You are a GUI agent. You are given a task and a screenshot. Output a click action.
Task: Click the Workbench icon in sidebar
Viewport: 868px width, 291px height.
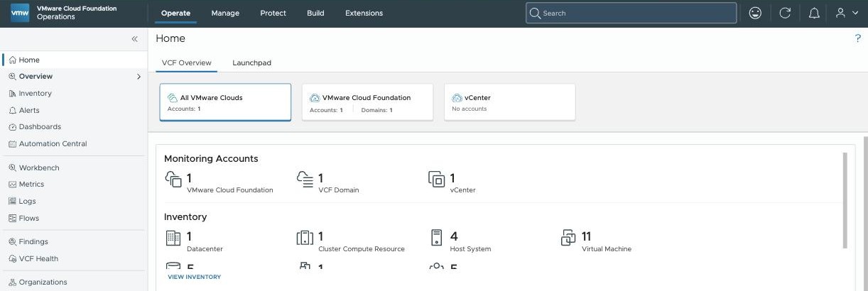13,168
